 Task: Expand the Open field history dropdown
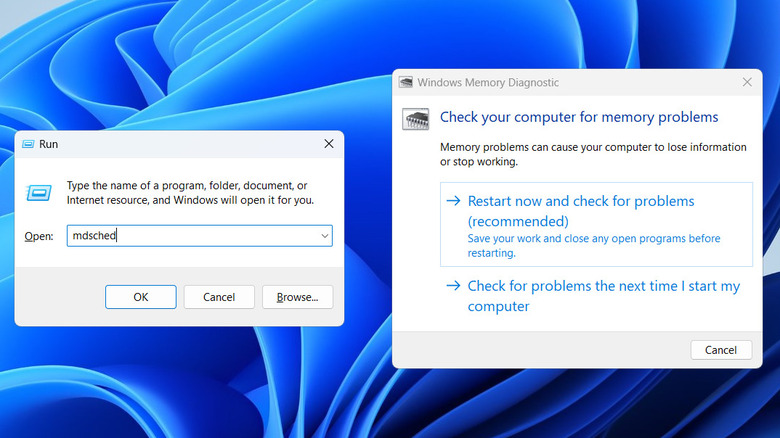[325, 236]
